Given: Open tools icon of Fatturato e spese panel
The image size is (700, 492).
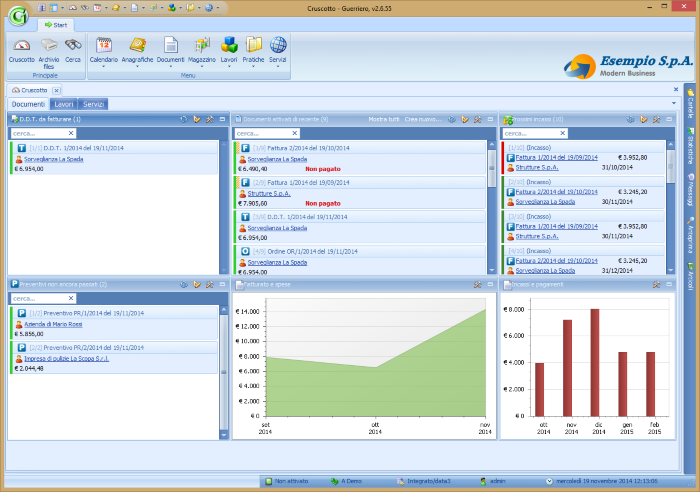Looking at the screenshot, I should click(477, 284).
